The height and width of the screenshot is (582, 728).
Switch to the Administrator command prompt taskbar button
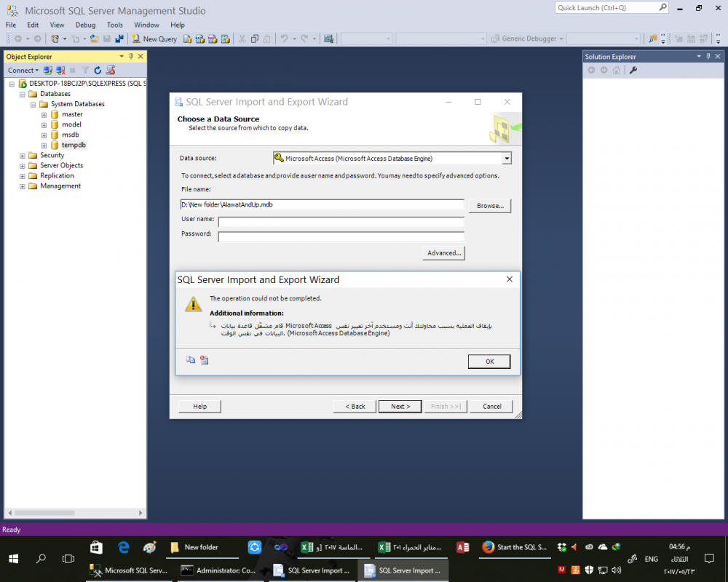click(x=221, y=570)
